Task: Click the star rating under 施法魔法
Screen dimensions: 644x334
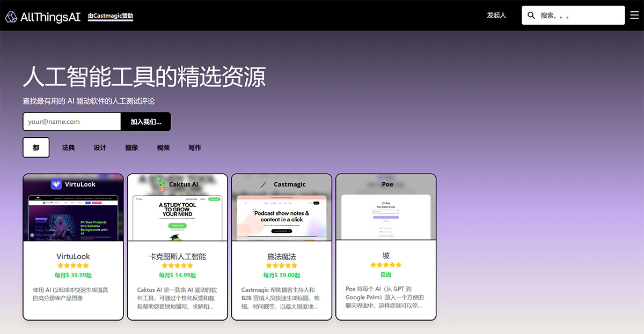Action: pyautogui.click(x=281, y=265)
